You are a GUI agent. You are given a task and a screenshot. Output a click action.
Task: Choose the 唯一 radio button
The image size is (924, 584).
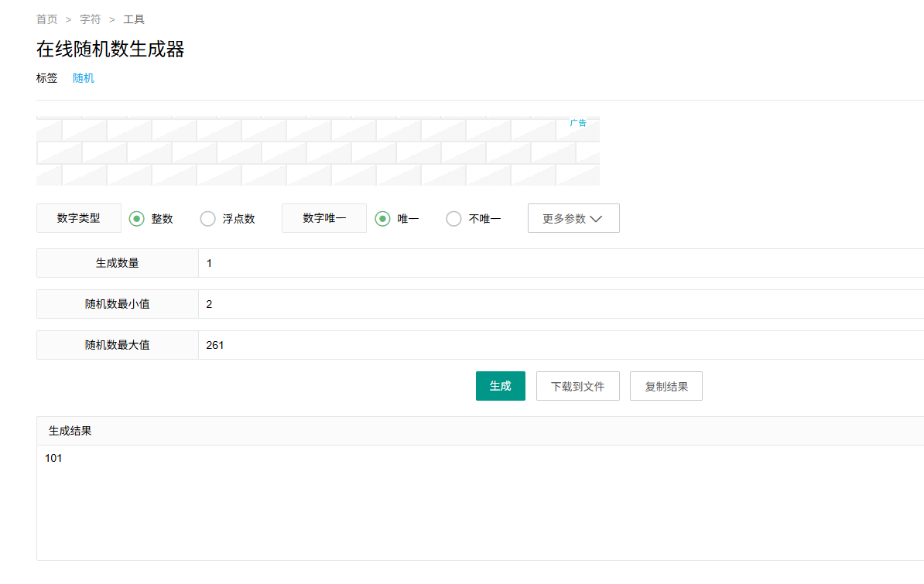coord(383,219)
